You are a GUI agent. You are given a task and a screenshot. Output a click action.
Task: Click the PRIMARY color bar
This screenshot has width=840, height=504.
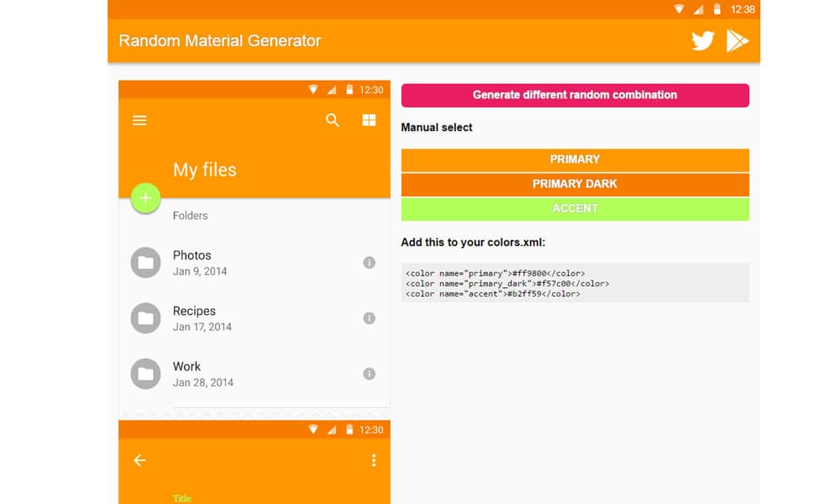click(575, 160)
